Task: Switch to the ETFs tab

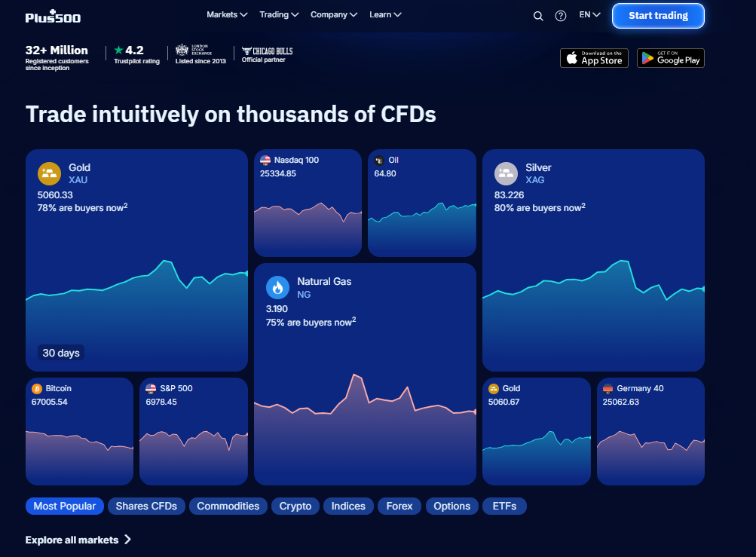Action: (504, 506)
